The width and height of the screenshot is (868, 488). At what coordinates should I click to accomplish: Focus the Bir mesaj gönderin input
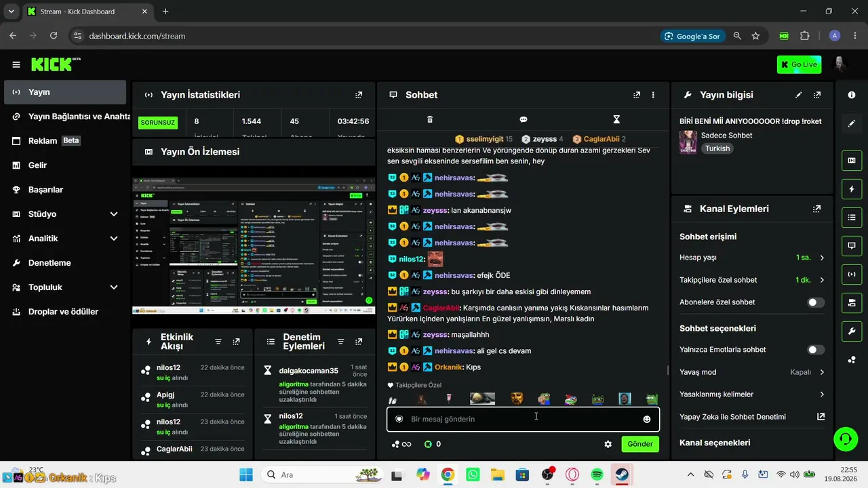pos(523,419)
